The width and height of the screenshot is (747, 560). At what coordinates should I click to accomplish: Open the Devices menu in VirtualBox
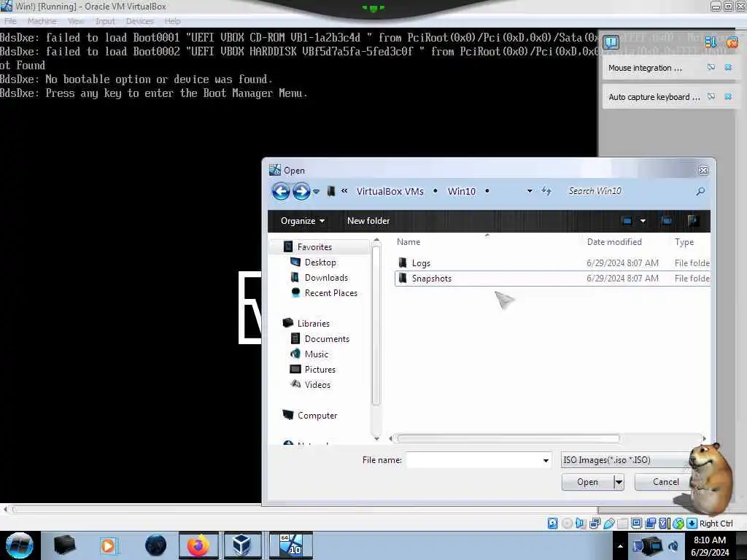(139, 21)
